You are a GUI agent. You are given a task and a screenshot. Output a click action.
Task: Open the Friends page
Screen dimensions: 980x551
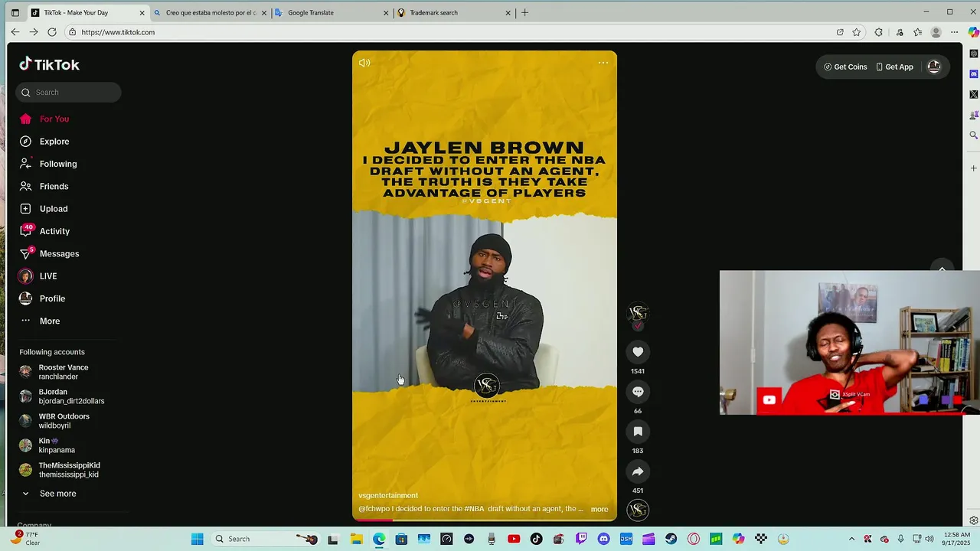54,186
